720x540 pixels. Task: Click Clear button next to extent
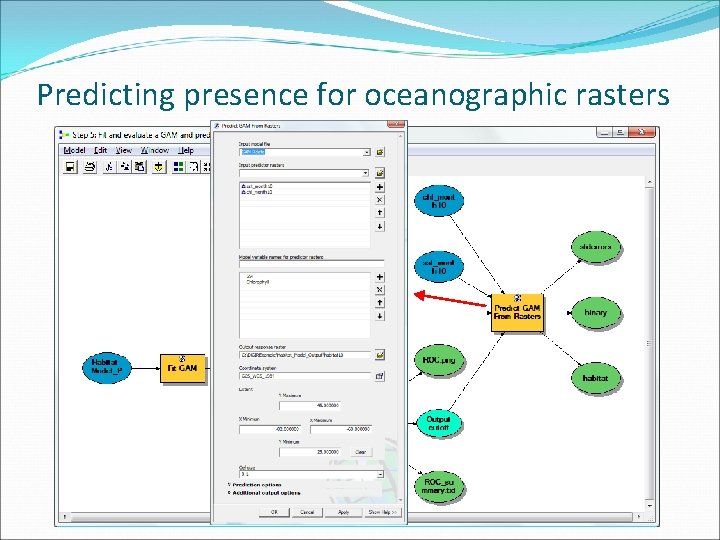361,452
